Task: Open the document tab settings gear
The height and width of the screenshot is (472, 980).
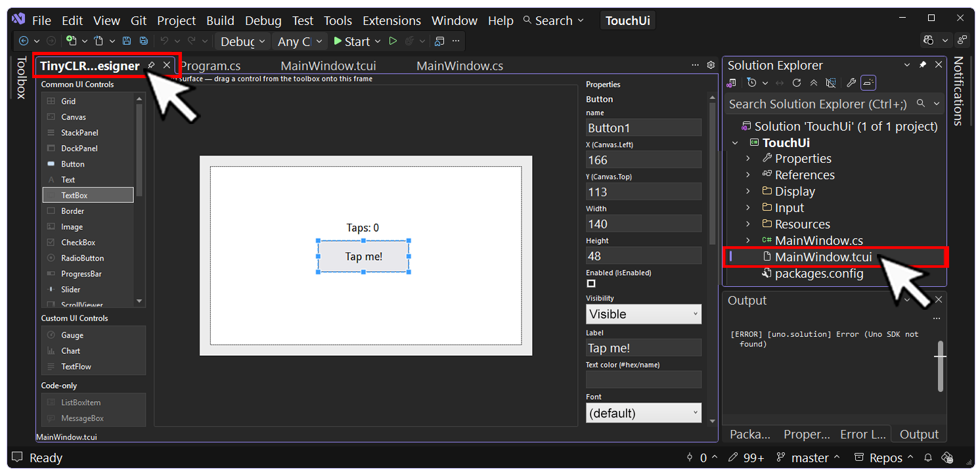Action: point(711,65)
